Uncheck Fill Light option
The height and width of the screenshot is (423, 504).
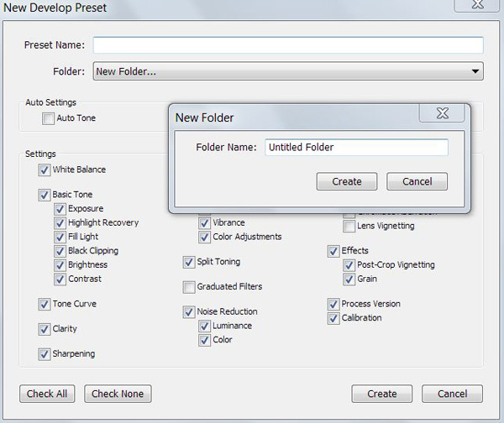pos(60,237)
